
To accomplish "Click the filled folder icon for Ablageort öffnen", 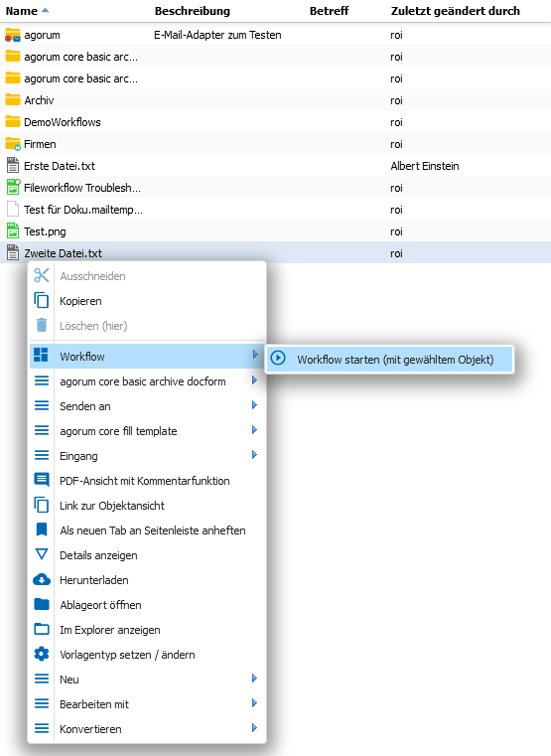I will tap(42, 604).
